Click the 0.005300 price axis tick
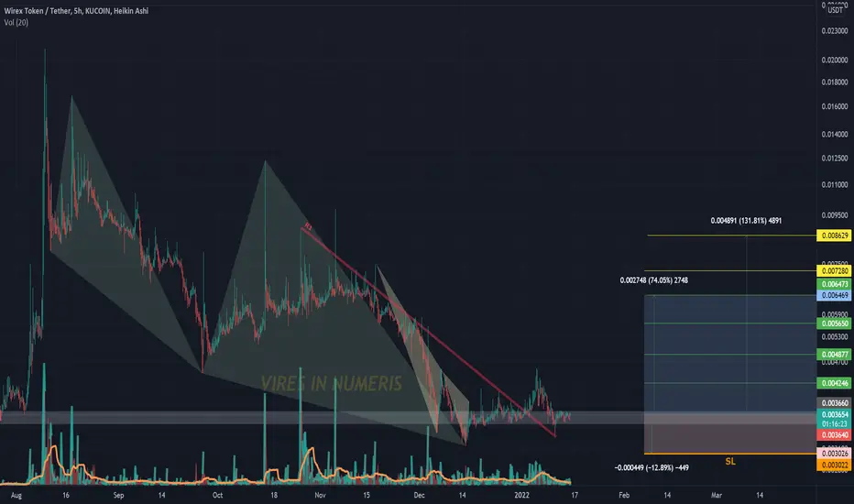 (835, 337)
